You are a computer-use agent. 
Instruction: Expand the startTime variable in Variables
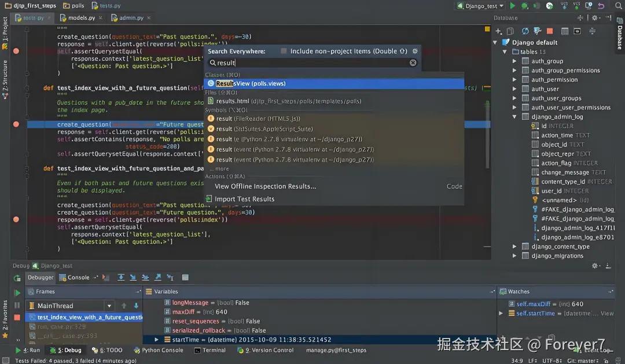[156, 340]
